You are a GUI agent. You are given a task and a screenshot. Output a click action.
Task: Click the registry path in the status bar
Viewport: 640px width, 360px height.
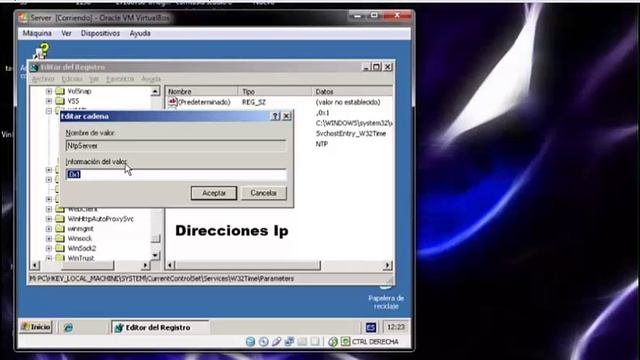click(162, 278)
